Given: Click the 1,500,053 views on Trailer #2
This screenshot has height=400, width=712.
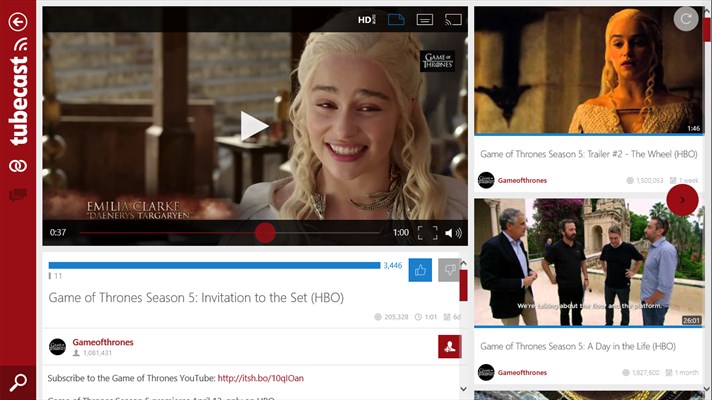Looking at the screenshot, I should (650, 181).
